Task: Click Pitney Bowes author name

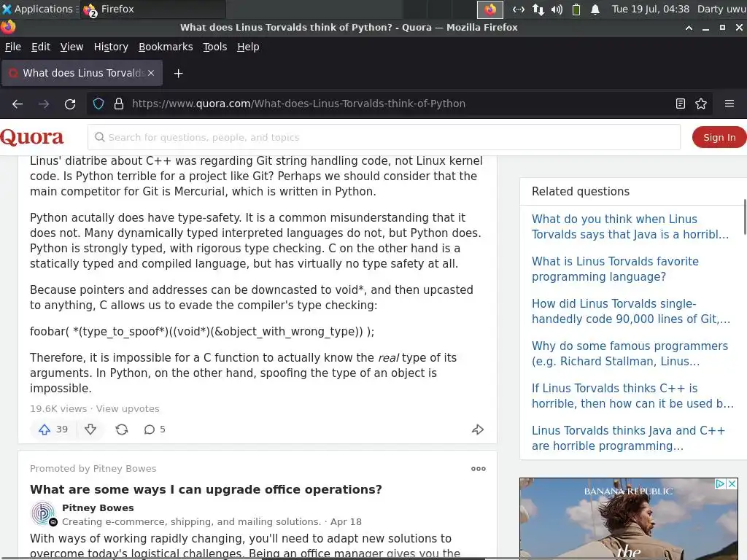Action: coord(98,508)
